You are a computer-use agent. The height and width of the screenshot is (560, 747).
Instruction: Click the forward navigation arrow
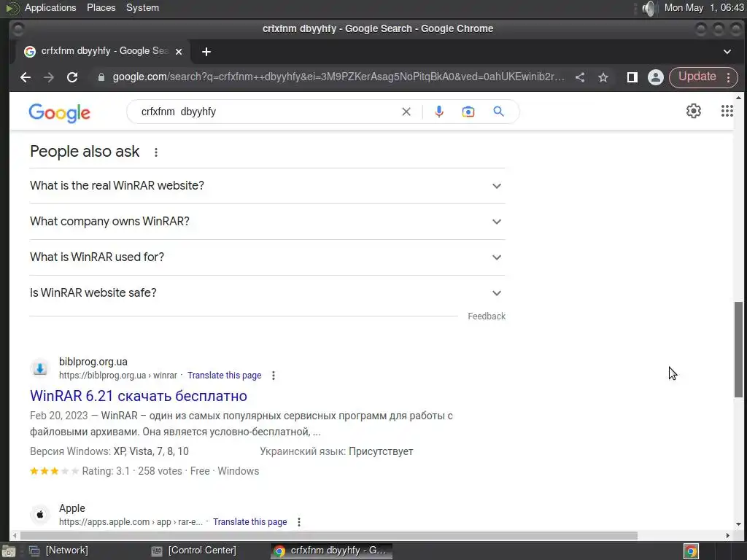coord(49,77)
